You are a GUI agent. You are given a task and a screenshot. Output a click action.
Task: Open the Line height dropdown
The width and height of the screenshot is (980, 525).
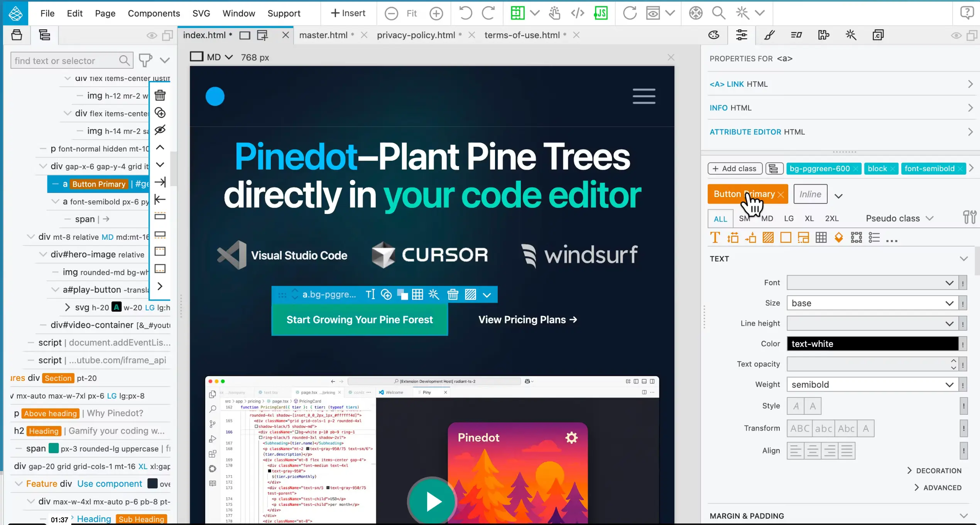pyautogui.click(x=872, y=324)
